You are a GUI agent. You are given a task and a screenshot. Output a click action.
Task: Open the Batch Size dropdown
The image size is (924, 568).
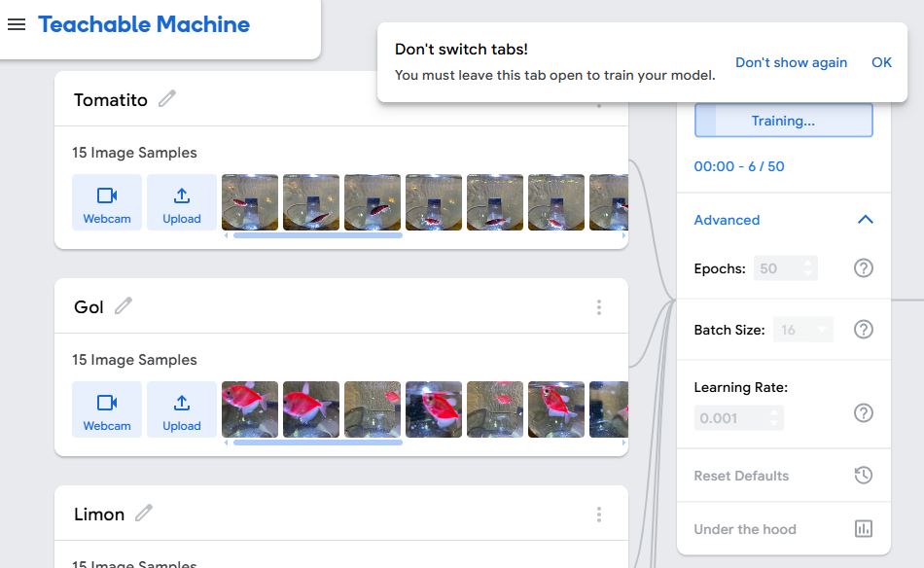pyautogui.click(x=803, y=330)
